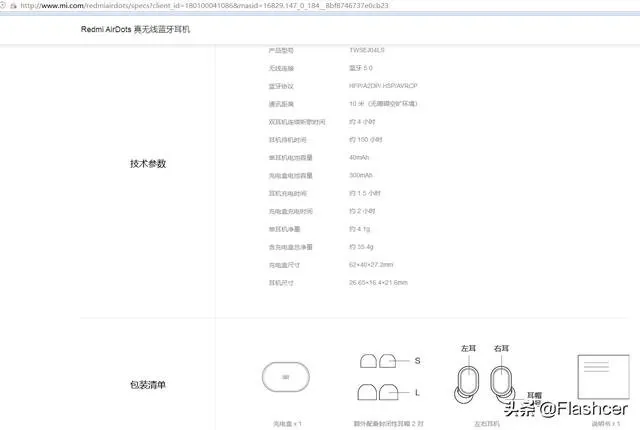640x430 pixels.
Task: Click the extra ear tips 2 对 caption
Action: [x=389, y=424]
